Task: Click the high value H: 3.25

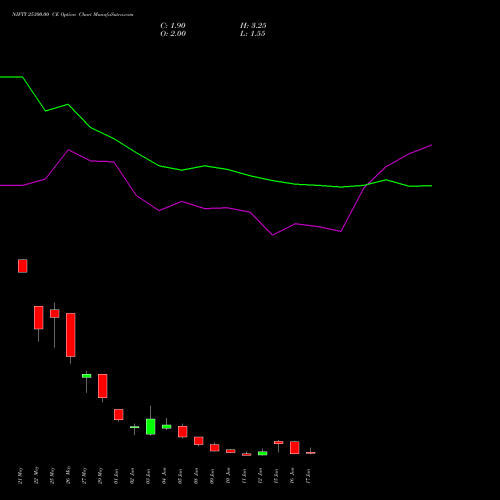Action: (253, 26)
